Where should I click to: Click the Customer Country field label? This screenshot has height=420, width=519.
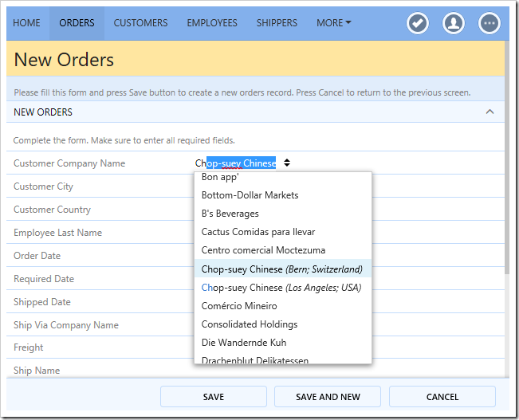52,210
